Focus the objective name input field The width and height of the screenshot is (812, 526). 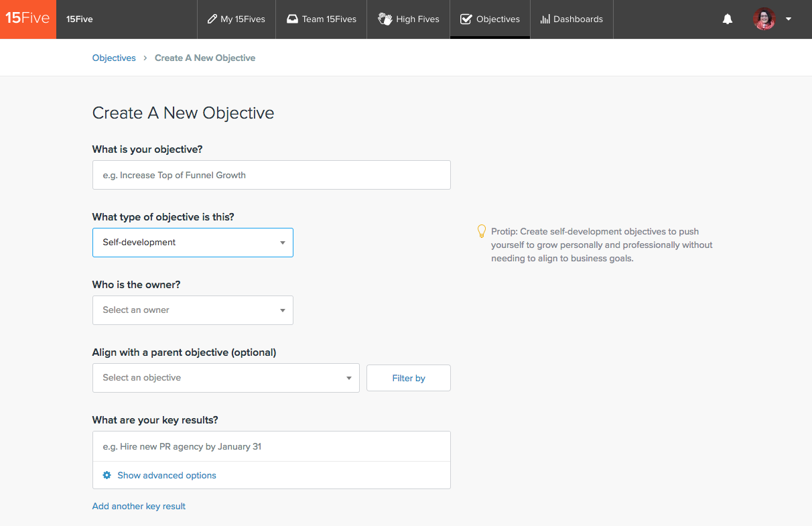(x=271, y=175)
